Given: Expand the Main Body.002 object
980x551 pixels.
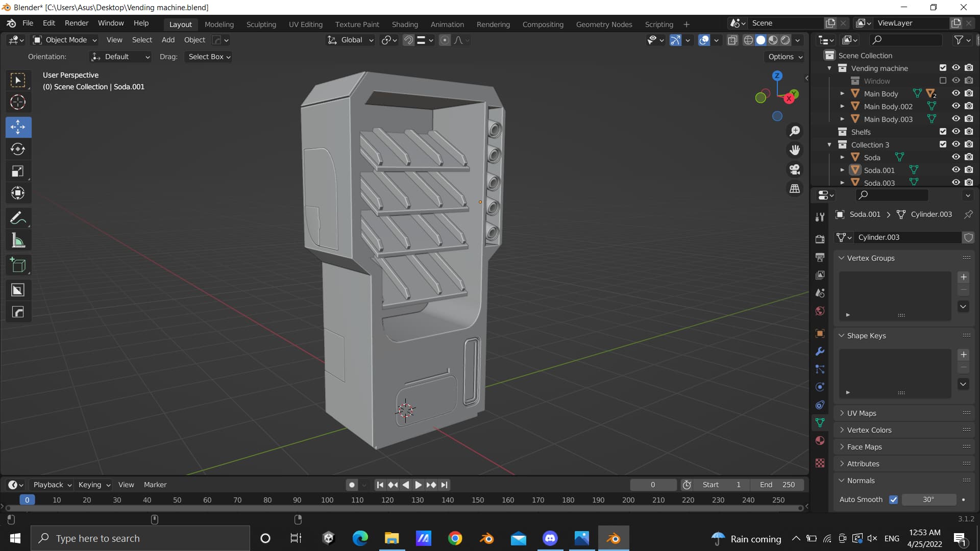Looking at the screenshot, I should (x=842, y=106).
